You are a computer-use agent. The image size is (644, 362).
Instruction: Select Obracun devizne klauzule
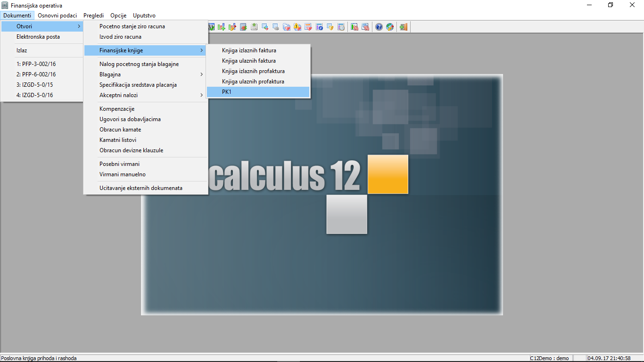coord(146,150)
